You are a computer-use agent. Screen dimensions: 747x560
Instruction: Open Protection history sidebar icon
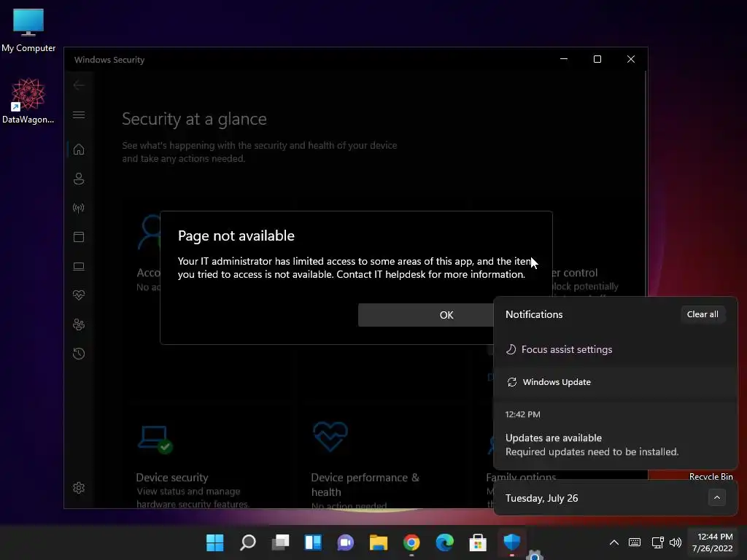(x=79, y=354)
